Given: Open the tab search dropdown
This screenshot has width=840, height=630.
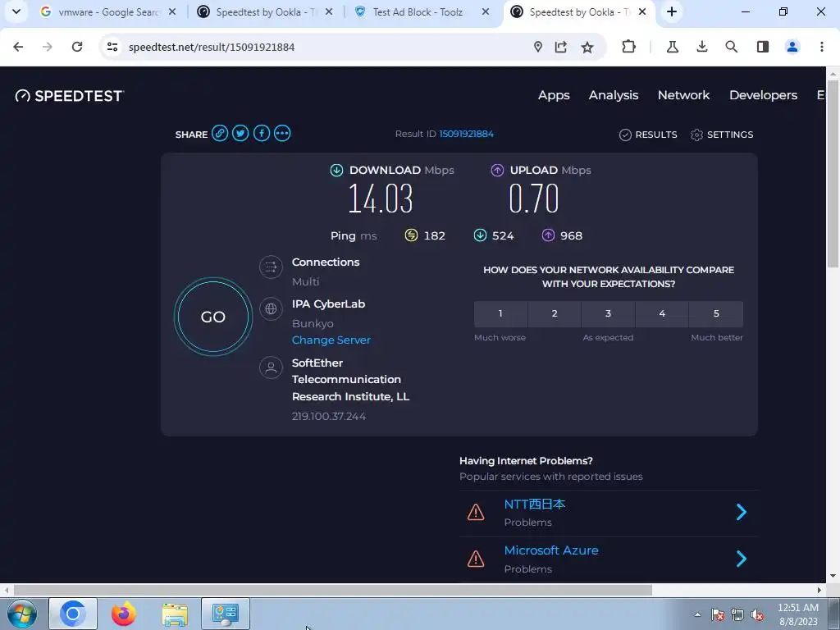Looking at the screenshot, I should (16, 11).
